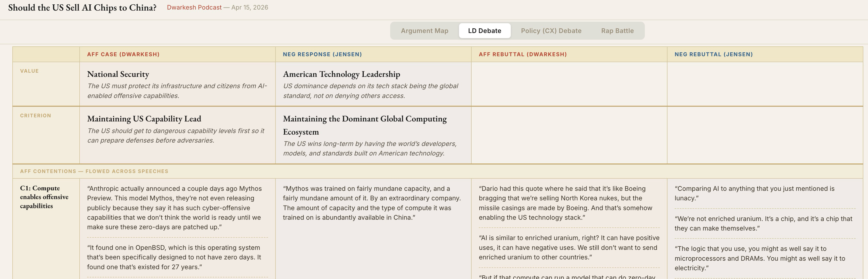Click the AFF CASE (DWARKESH) column header
This screenshot has height=279, width=868.
123,54
